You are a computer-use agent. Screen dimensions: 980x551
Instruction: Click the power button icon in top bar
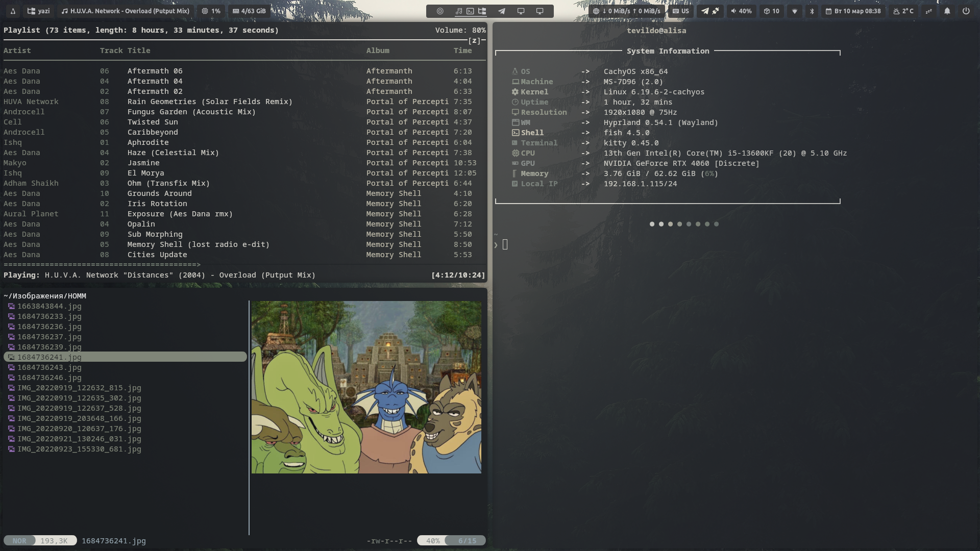coord(966,11)
